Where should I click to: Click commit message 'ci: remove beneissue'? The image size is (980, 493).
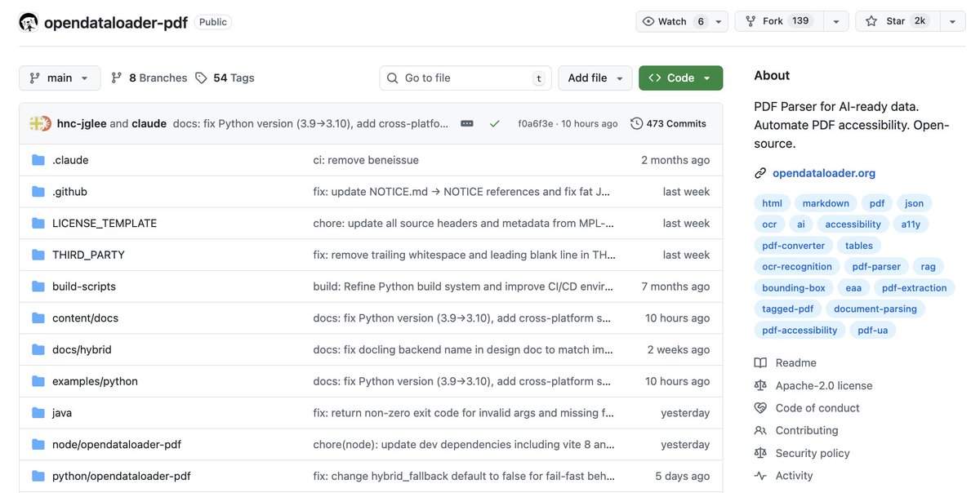tap(366, 160)
